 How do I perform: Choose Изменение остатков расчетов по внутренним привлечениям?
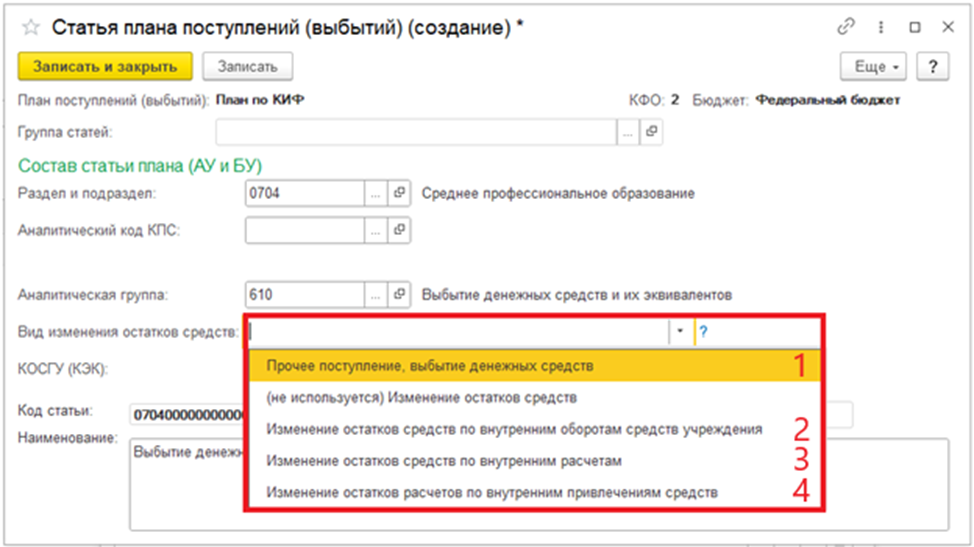pyautogui.click(x=534, y=492)
